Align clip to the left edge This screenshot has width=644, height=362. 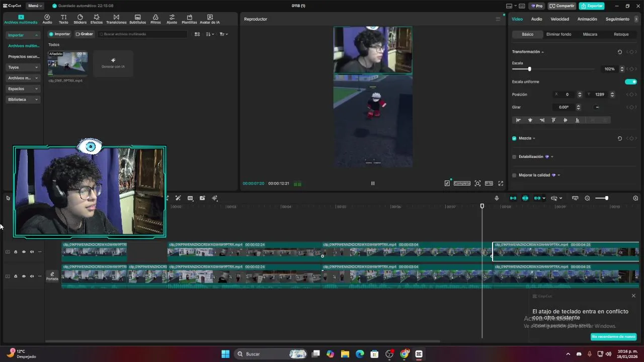tap(518, 120)
